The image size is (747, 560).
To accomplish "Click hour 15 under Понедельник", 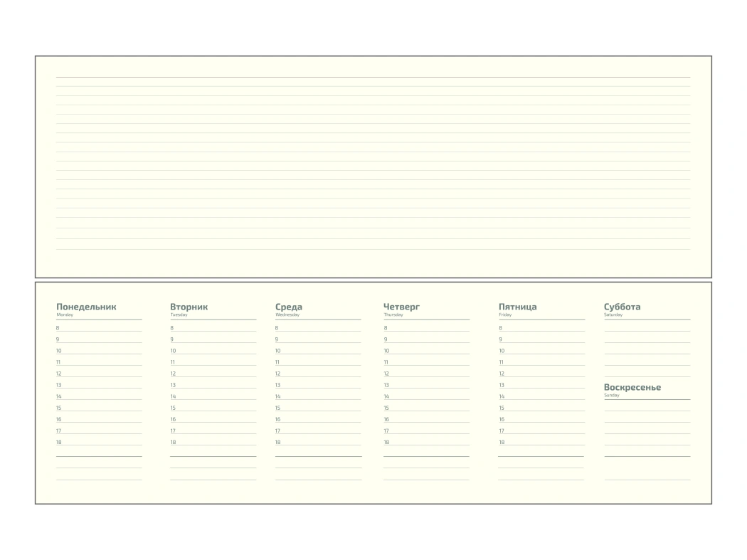I will click(x=58, y=408).
